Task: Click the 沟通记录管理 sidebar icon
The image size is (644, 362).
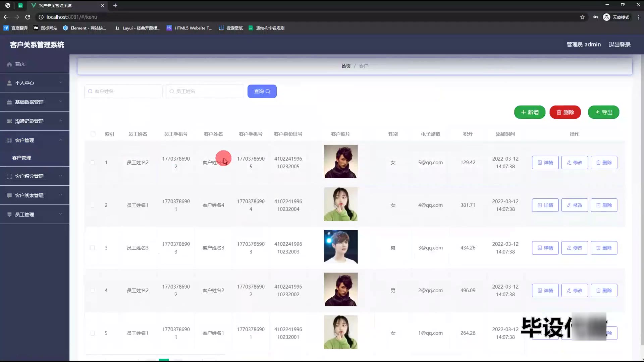Action: tap(9, 121)
